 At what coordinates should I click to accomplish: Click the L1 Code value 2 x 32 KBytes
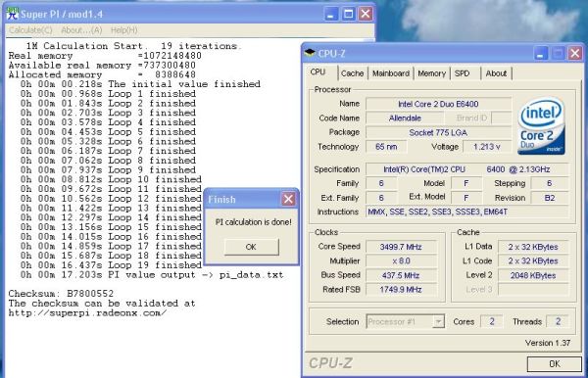point(533,260)
